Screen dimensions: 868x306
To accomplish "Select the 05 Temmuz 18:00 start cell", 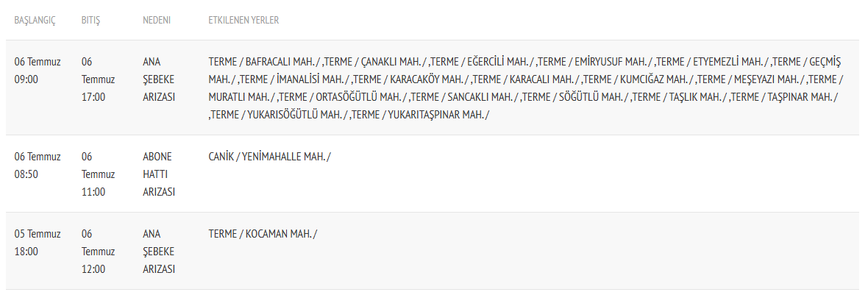I will 38,242.
